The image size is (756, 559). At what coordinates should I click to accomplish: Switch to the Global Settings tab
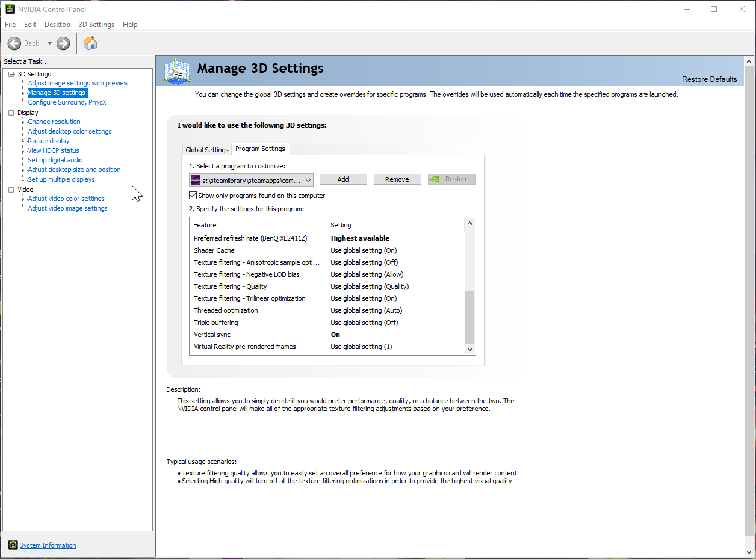[206, 150]
